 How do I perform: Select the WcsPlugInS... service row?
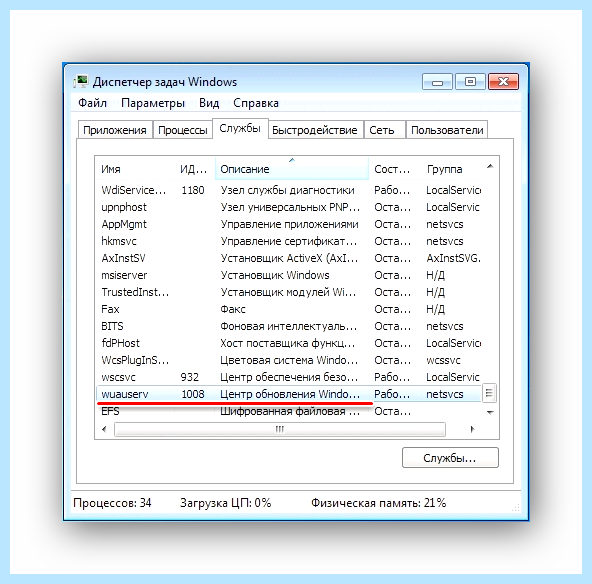click(289, 360)
